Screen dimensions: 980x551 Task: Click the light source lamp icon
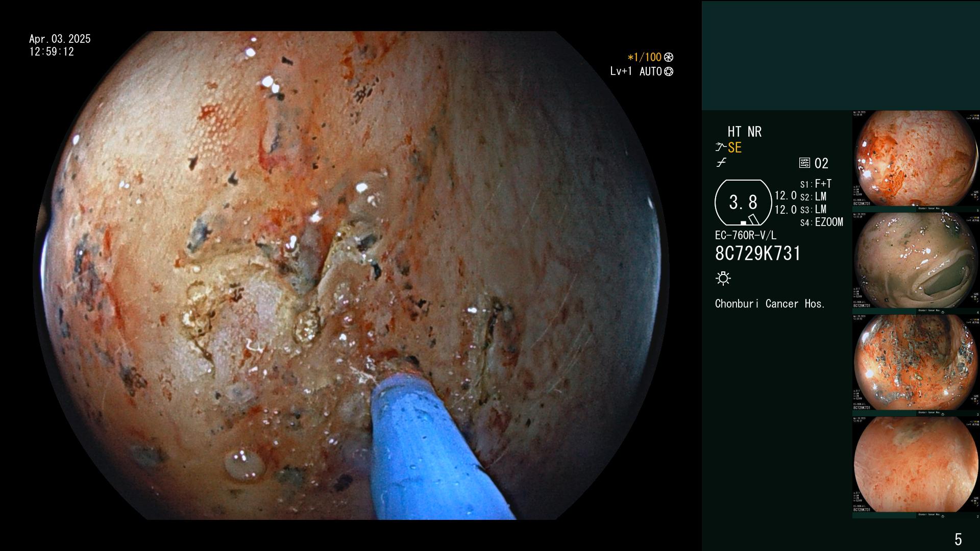click(723, 278)
